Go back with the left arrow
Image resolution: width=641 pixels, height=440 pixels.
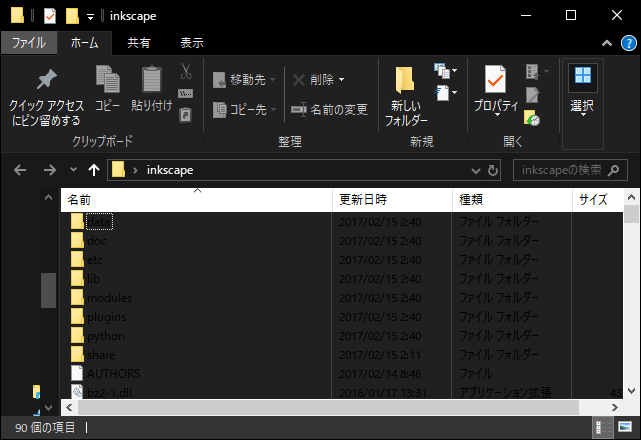pyautogui.click(x=20, y=170)
